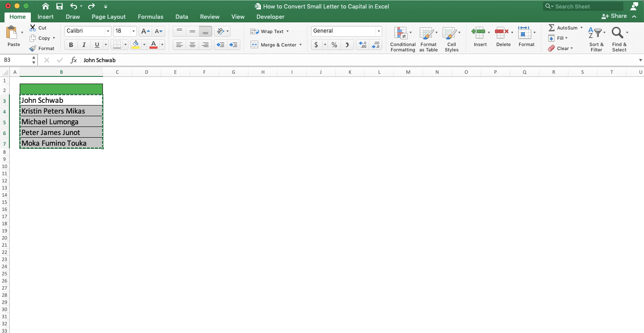Apply percent style format
Viewport: 644px width, 333px height.
(x=334, y=45)
